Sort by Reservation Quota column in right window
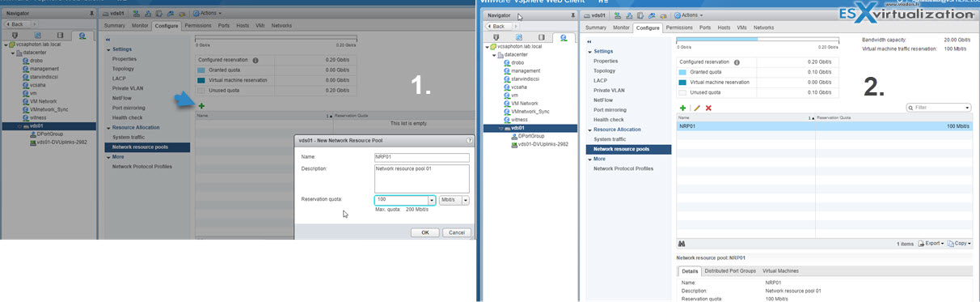 834,117
